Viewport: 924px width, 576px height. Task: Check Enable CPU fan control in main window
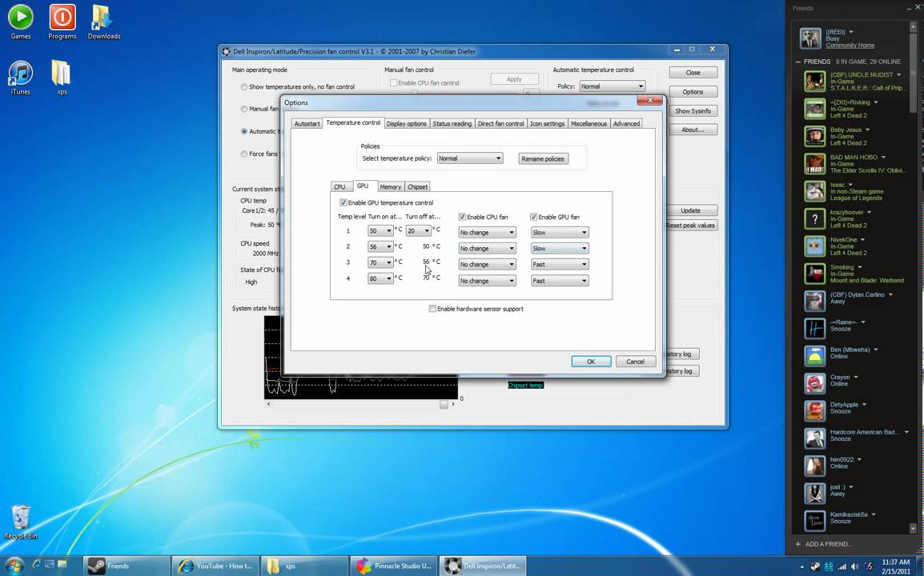[x=393, y=83]
